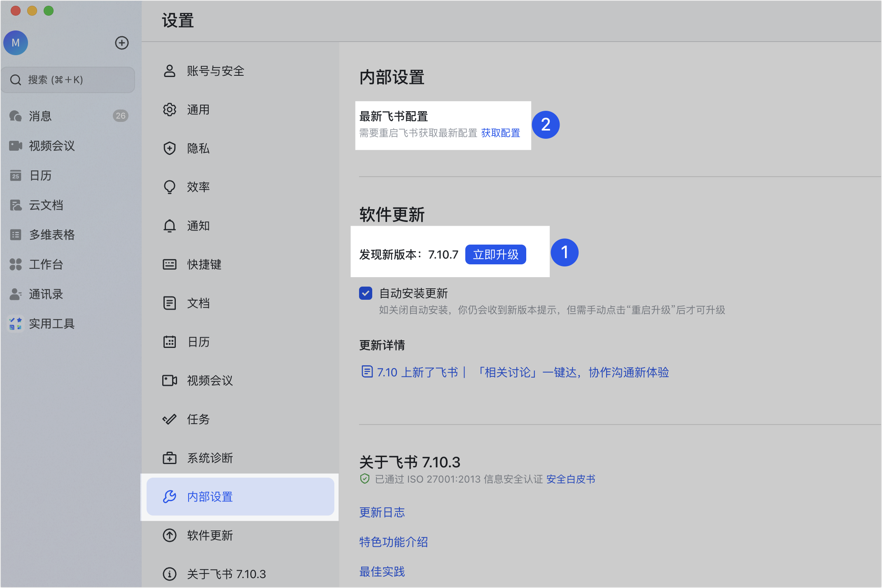This screenshot has width=882, height=588.
Task: Select 内部设置 wrench icon
Action: (x=170, y=497)
